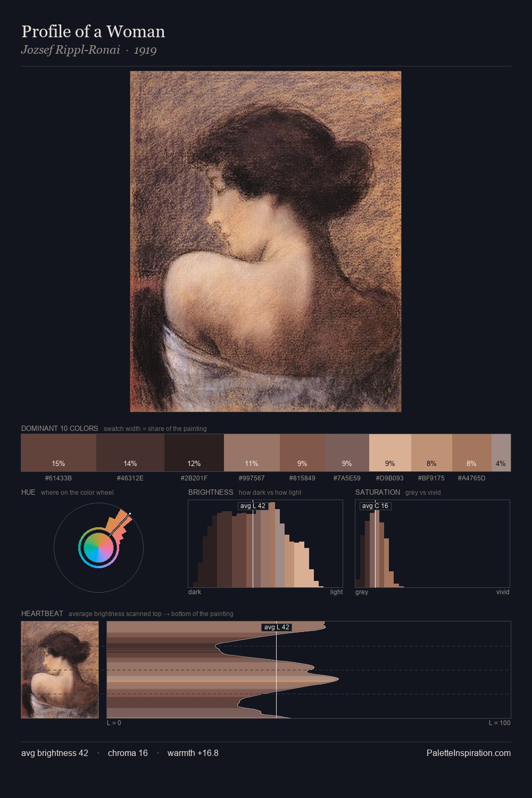Screen dimensions: 532x798
Task: Click the 4% grey-mauve swatch
Action: click(501, 453)
